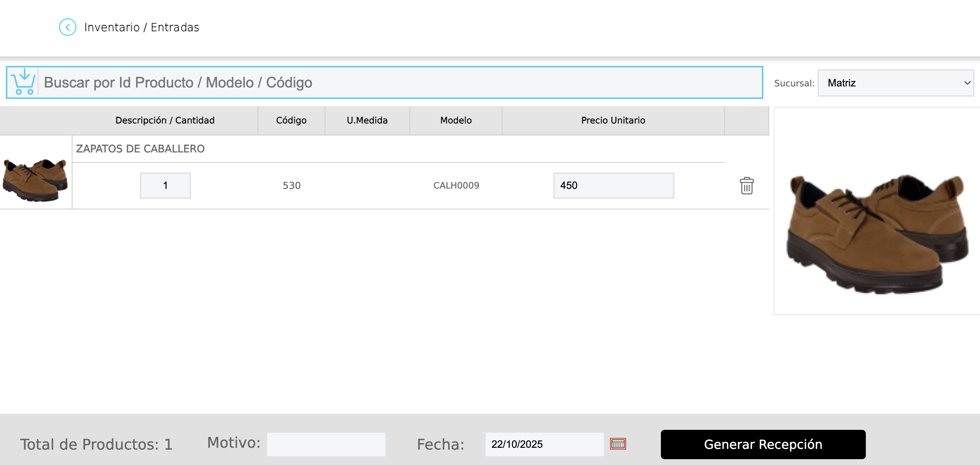The image size is (980, 465).
Task: Edit the unit price field 450
Action: click(613, 186)
